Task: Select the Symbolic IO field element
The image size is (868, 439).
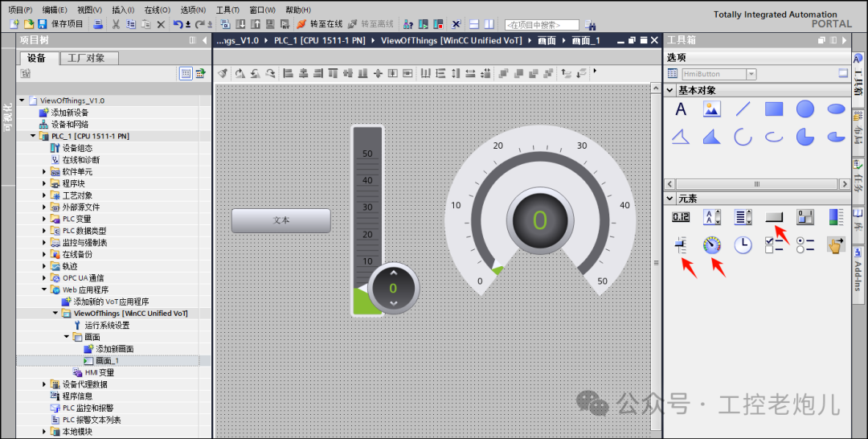Action: [x=712, y=217]
